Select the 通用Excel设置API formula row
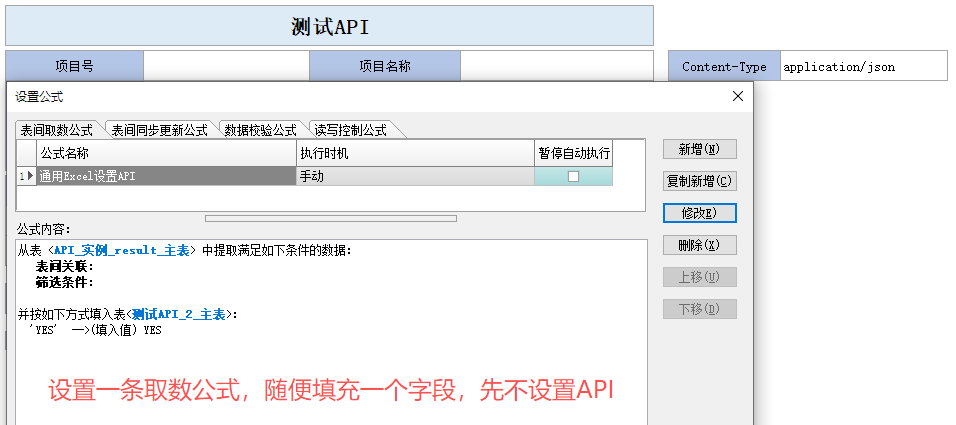This screenshot has height=425, width=956. click(165, 176)
